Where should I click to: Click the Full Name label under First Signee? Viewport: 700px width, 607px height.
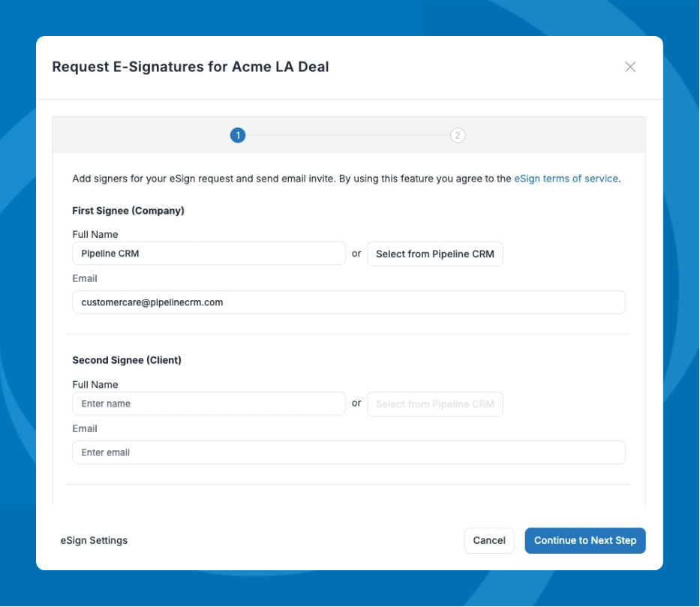click(95, 235)
